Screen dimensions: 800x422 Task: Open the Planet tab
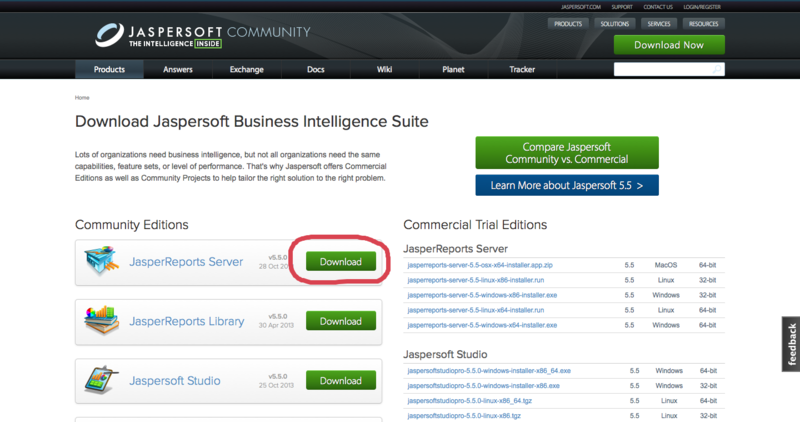[x=453, y=69]
